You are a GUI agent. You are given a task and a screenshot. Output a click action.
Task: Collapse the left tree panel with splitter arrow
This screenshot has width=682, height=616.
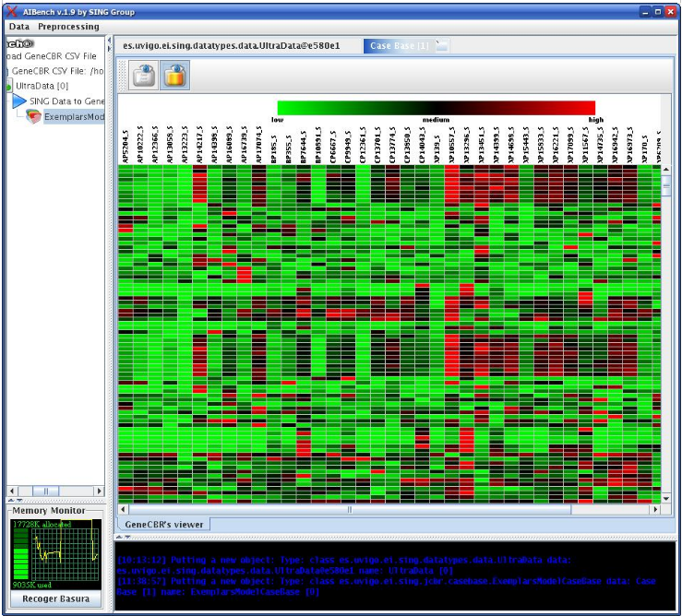(x=109, y=41)
